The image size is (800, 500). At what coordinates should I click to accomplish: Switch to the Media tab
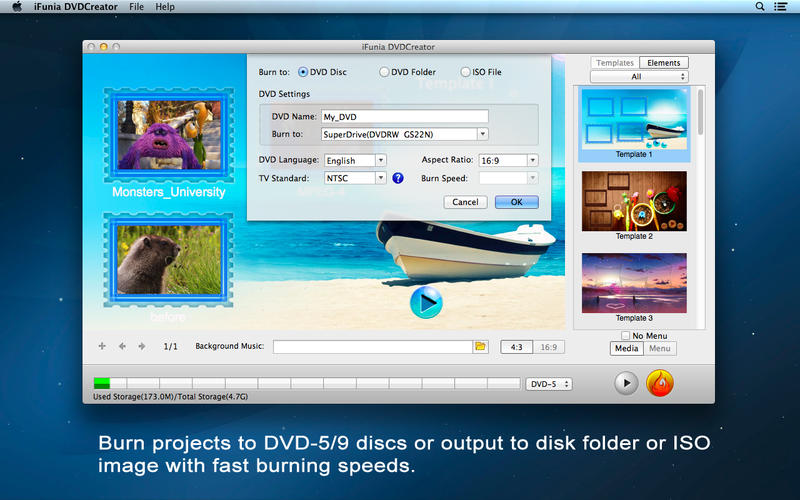[x=627, y=348]
